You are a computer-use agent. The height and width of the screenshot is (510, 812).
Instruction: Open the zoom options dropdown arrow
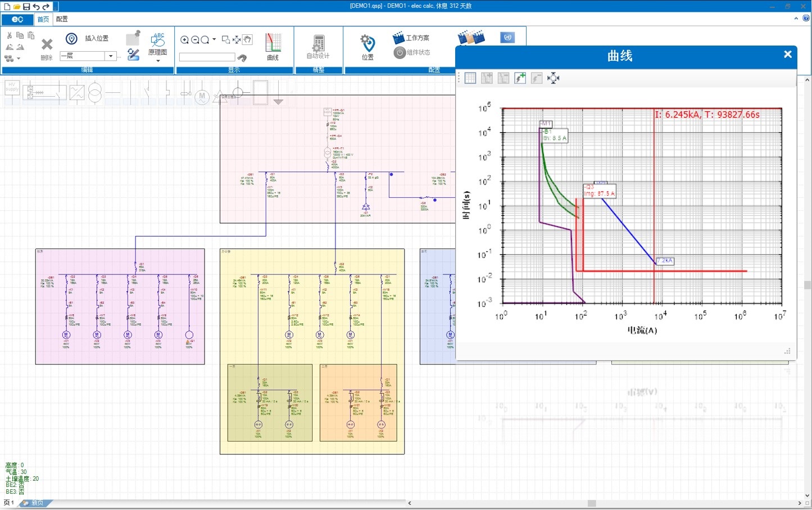(x=214, y=40)
